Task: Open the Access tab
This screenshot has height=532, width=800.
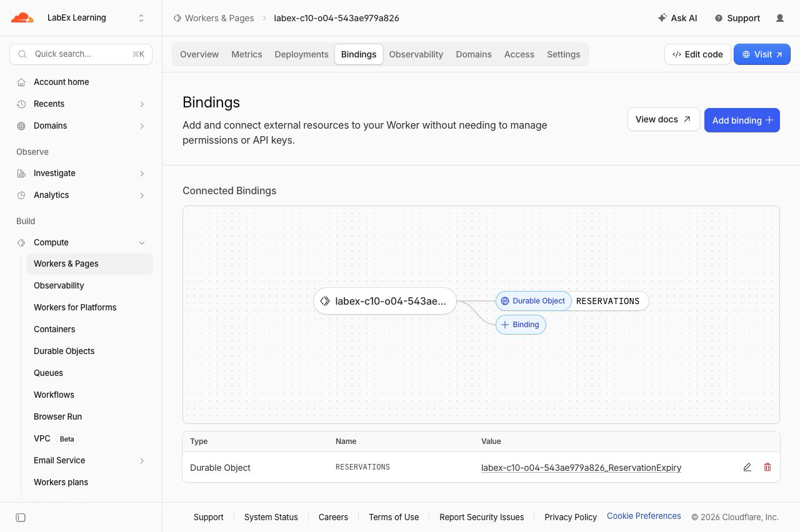Action: [x=519, y=54]
